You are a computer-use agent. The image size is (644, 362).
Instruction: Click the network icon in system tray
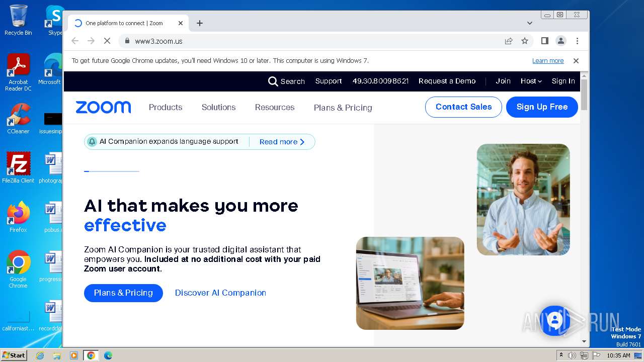click(584, 355)
